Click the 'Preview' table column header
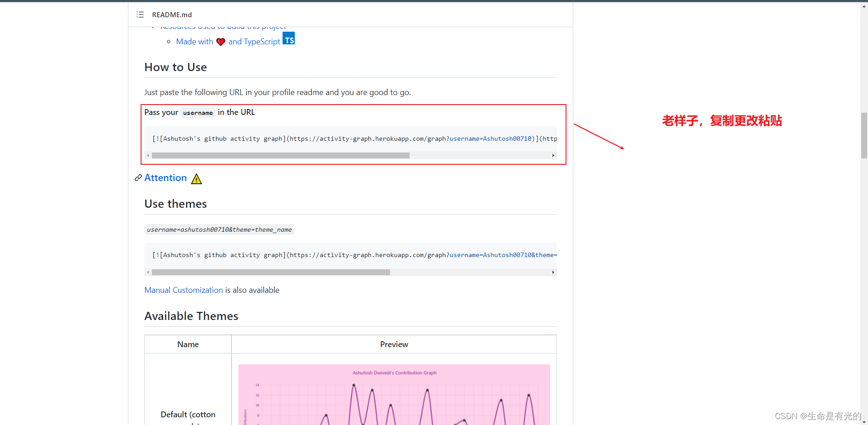This screenshot has width=868, height=425. (x=394, y=344)
